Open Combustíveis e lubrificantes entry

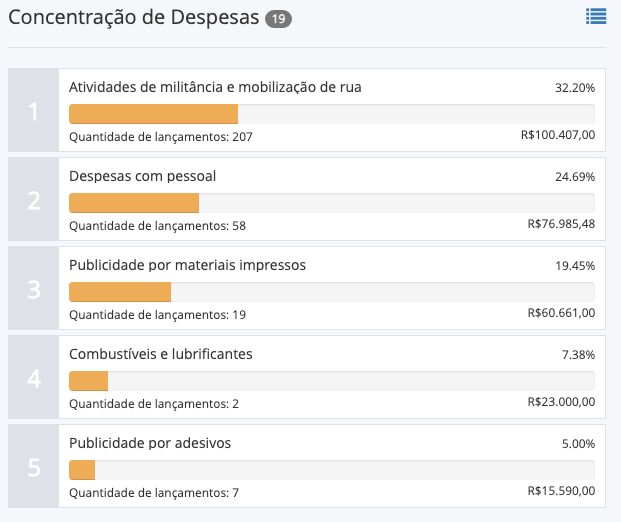(x=160, y=354)
